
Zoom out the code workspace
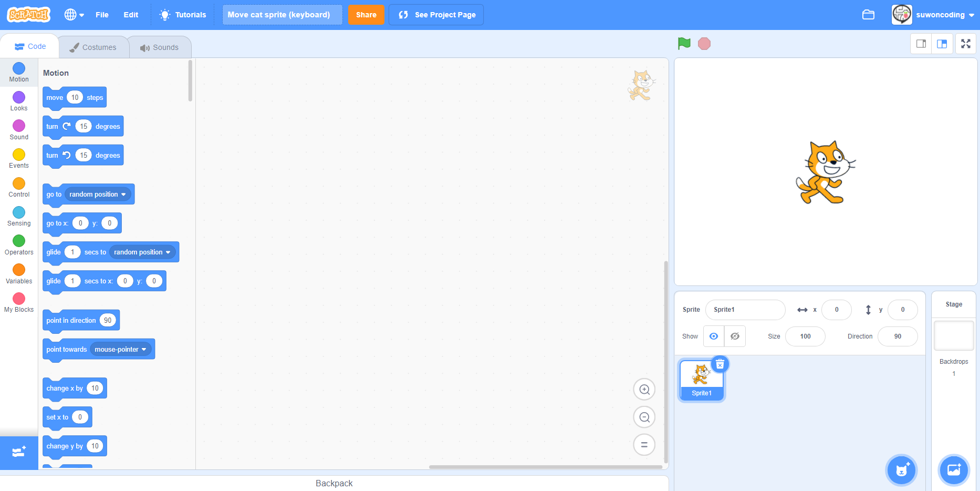pos(644,417)
